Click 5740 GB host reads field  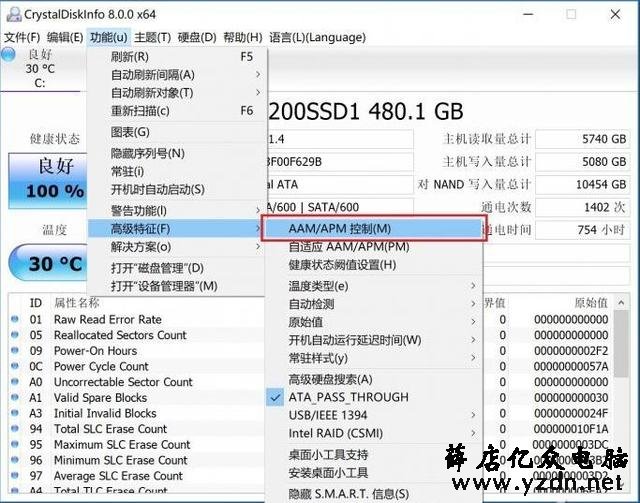tap(582, 139)
